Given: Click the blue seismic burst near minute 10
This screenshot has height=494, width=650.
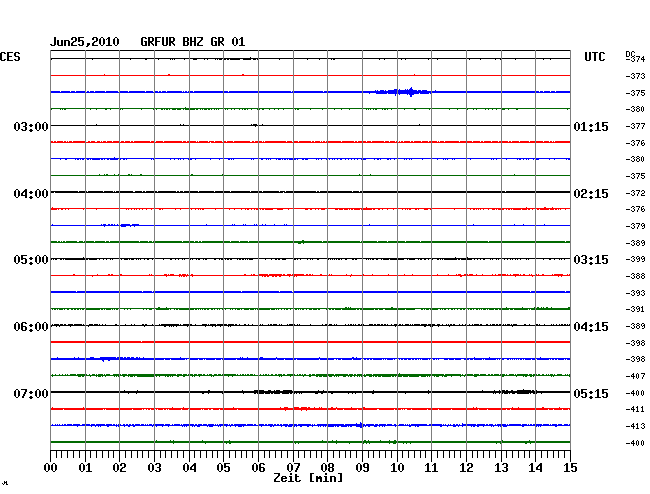Looking at the screenshot, I should point(402,92).
